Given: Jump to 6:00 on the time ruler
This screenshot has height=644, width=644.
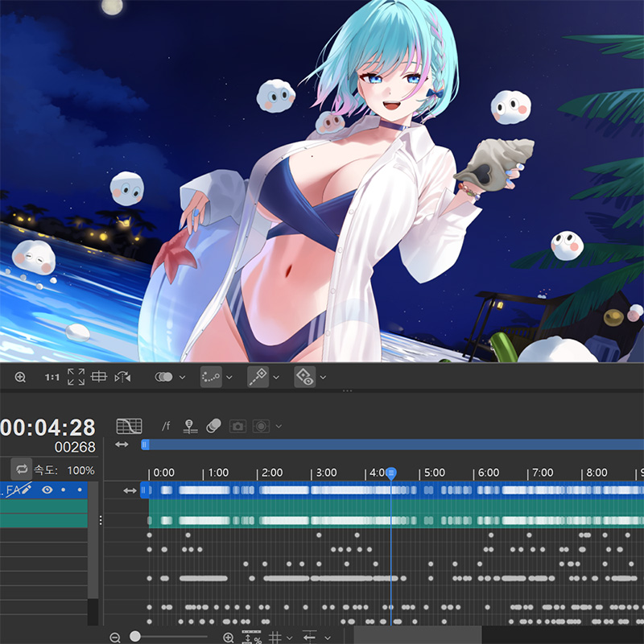Looking at the screenshot, I should tap(489, 473).
